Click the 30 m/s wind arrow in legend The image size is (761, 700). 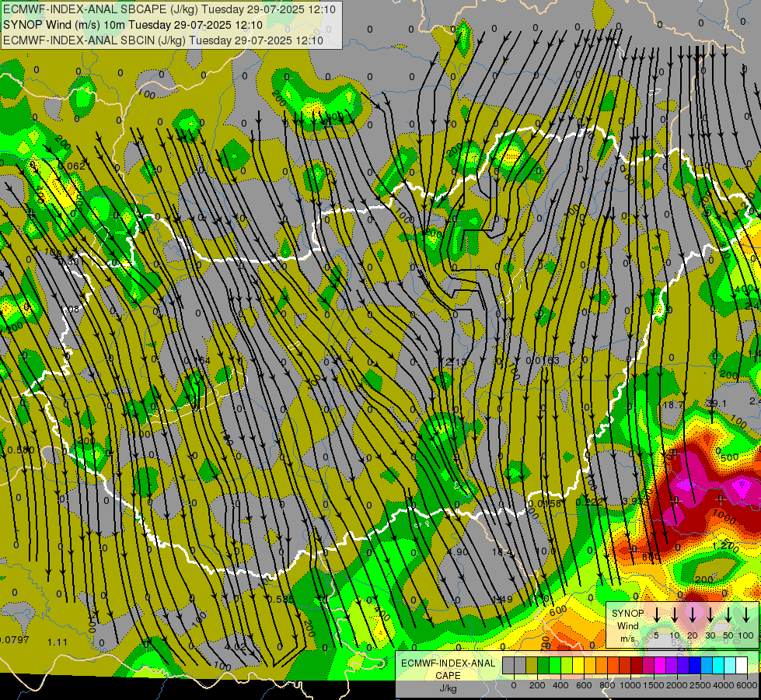[x=710, y=614]
